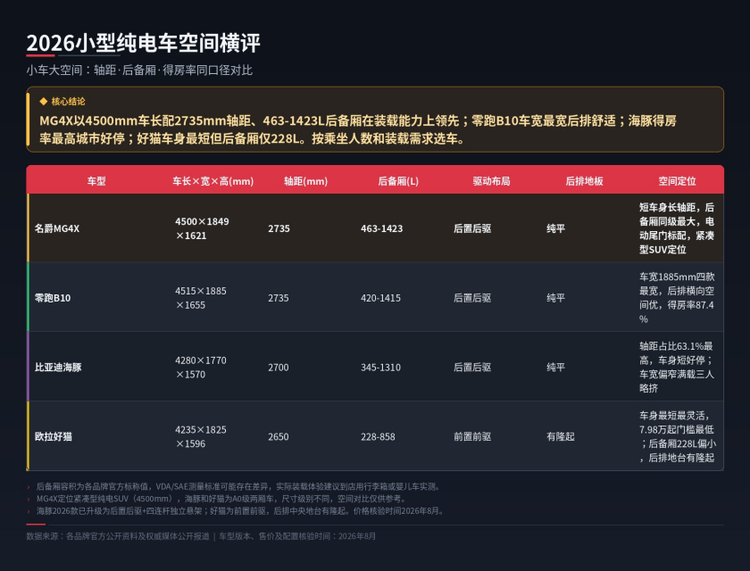Click the 2700 wheelbase cell for 海豚
The image size is (750, 571).
coord(278,367)
